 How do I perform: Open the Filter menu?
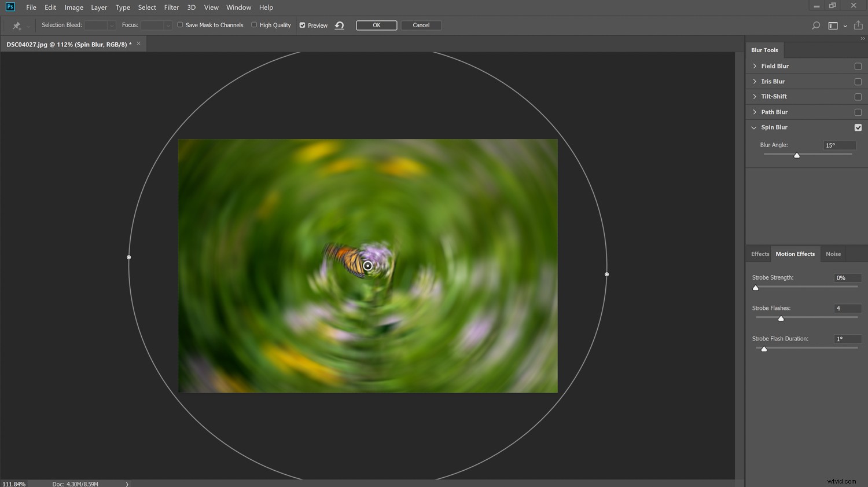[171, 7]
